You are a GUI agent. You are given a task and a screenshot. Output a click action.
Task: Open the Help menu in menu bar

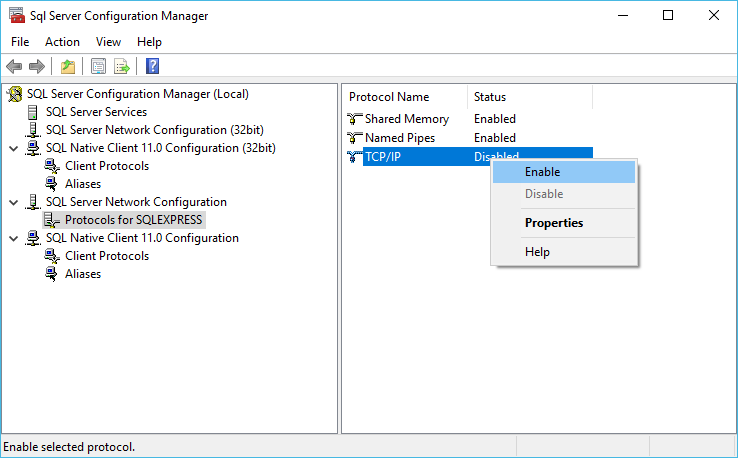tap(149, 42)
